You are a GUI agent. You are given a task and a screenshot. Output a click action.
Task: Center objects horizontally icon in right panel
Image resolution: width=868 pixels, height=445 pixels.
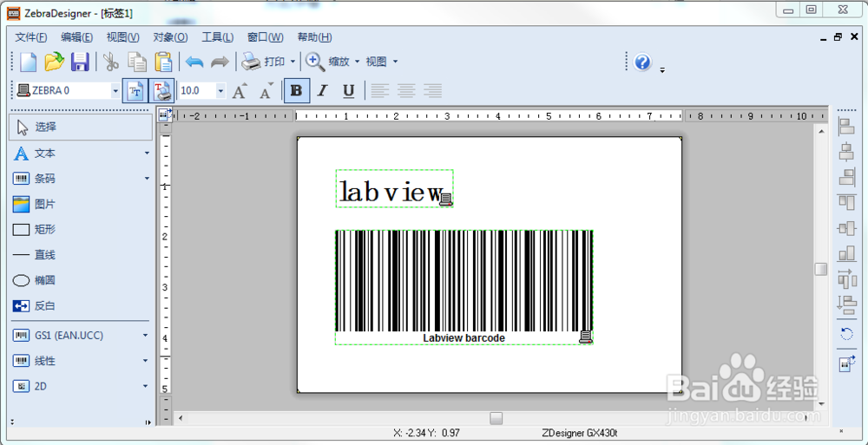point(847,152)
